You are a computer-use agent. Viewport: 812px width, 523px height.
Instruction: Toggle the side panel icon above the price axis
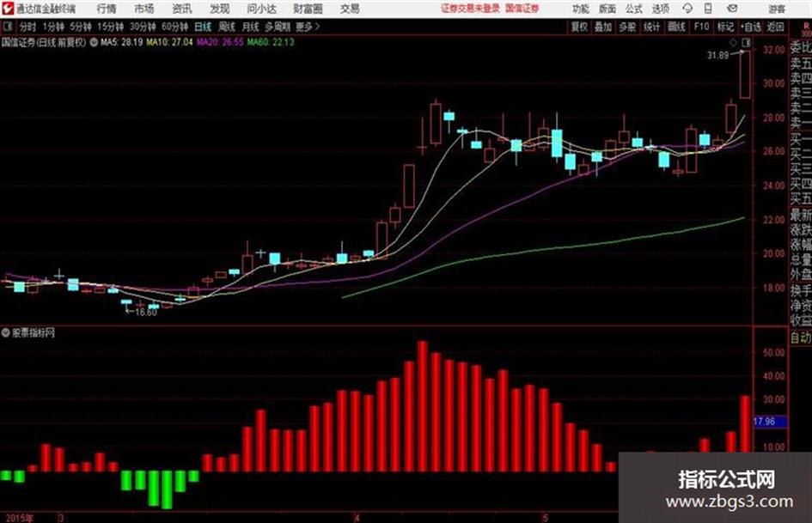pyautogui.click(x=746, y=42)
